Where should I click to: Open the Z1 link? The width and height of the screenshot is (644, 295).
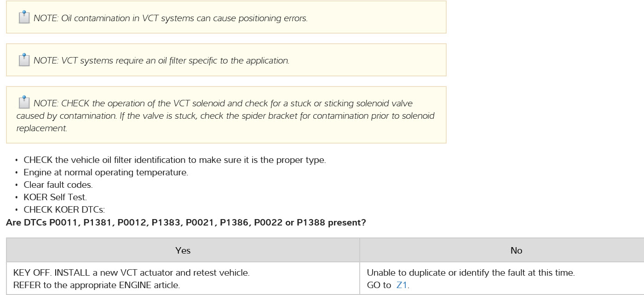point(402,285)
